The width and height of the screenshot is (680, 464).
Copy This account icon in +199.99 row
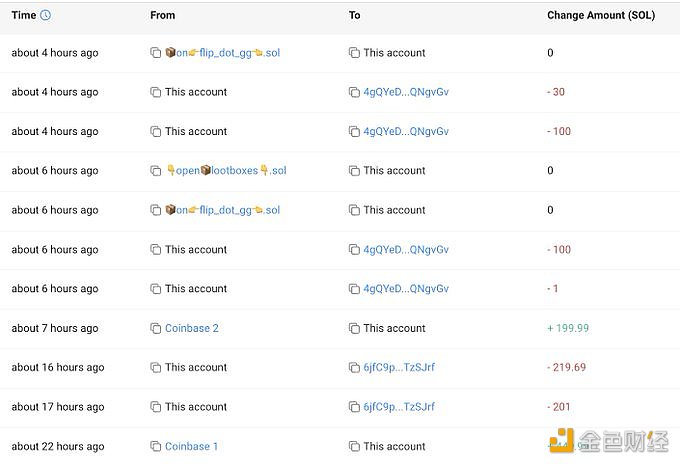(x=354, y=329)
